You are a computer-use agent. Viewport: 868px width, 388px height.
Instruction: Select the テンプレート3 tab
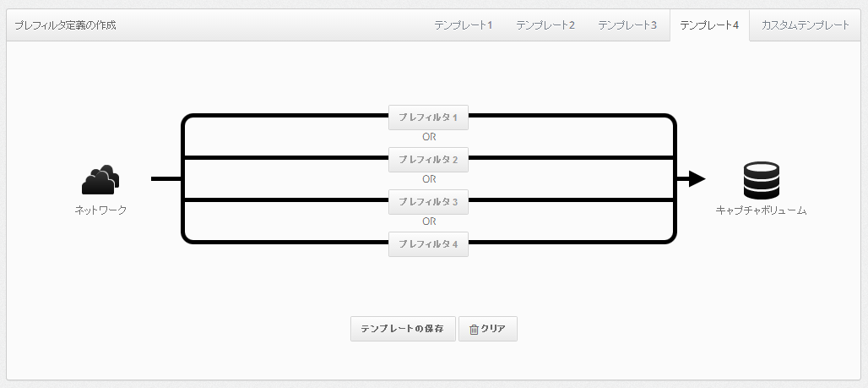(x=627, y=25)
